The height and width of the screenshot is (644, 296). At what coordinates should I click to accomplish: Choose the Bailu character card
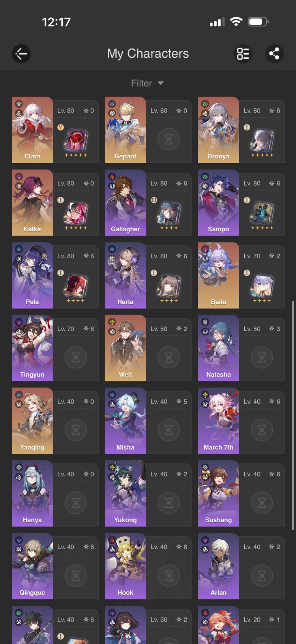[241, 275]
